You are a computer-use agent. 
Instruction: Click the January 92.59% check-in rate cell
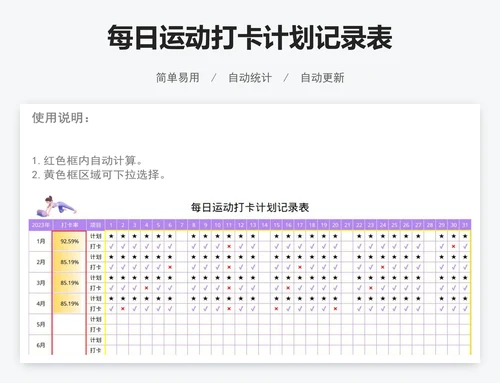(x=69, y=241)
